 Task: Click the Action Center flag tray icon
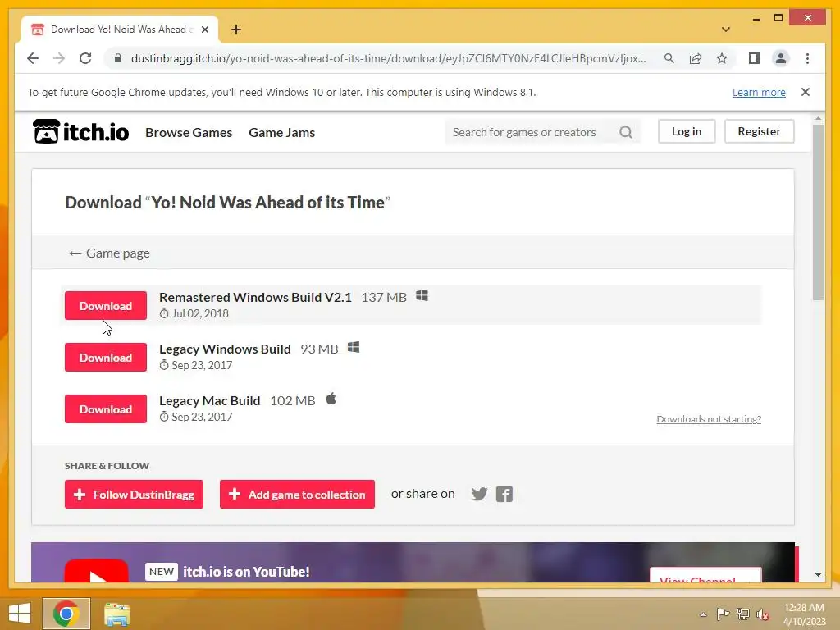(x=723, y=614)
